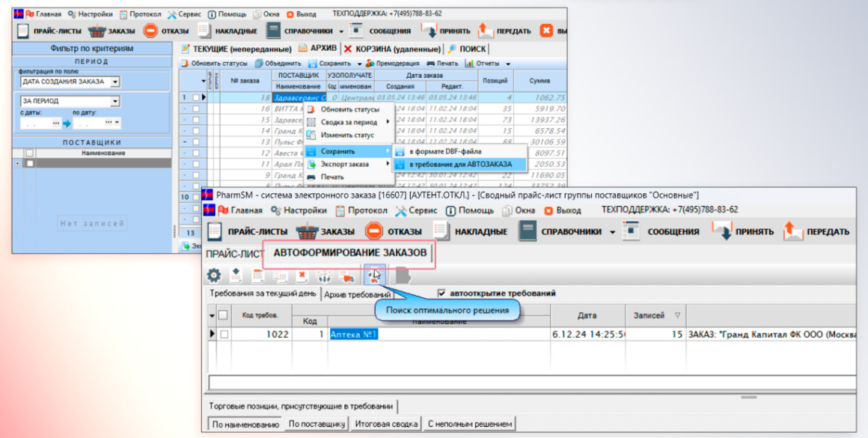The height and width of the screenshot is (438, 868).
Task: Check the box for requirement row 1022
Action: coord(224,335)
